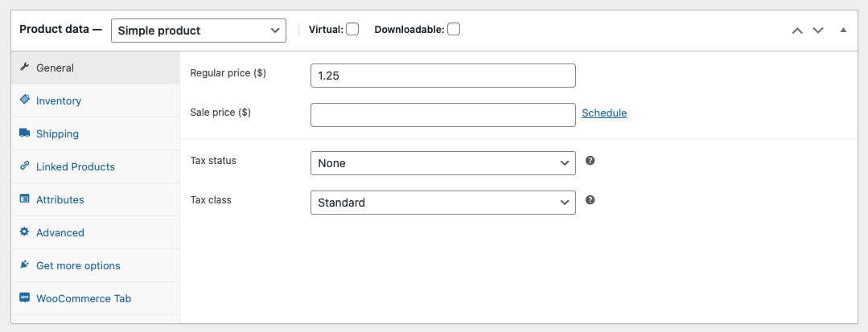Click into the Sale price field

pos(443,115)
